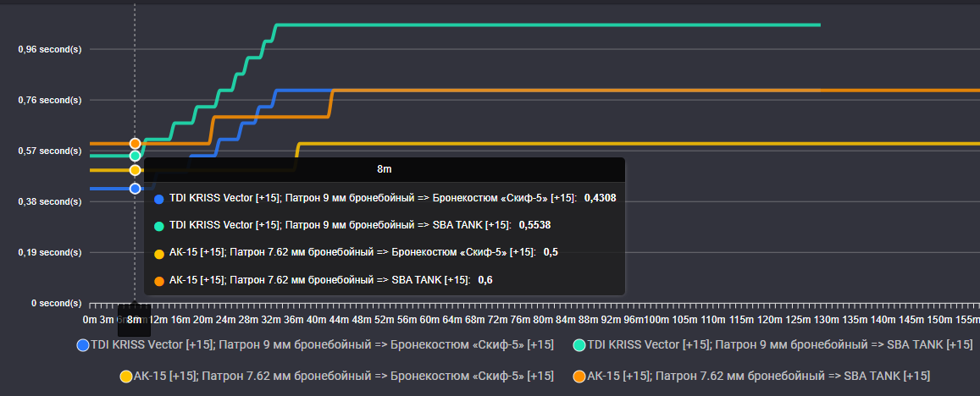Click the highlighted 8m axis label

pyautogui.click(x=135, y=321)
